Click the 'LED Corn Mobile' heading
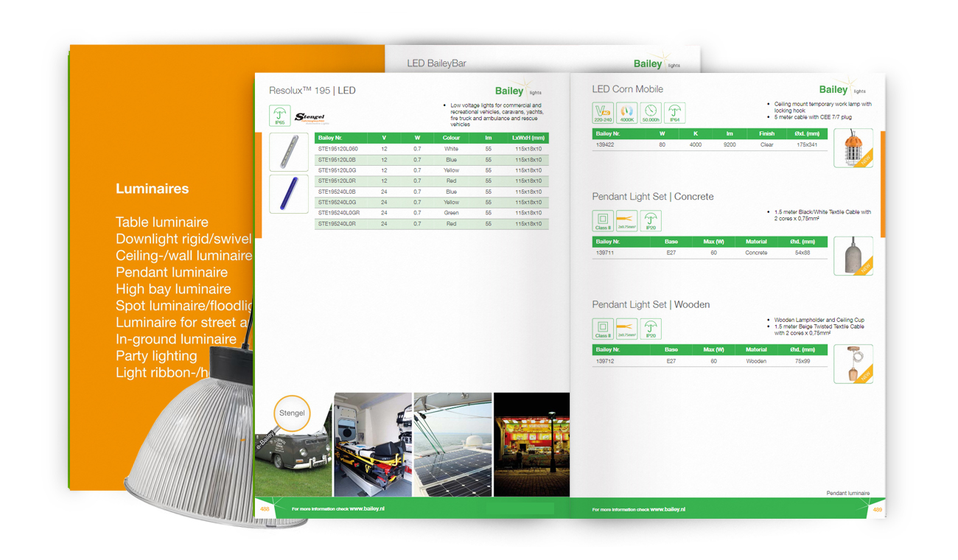This screenshot has width=958, height=560. coord(628,89)
